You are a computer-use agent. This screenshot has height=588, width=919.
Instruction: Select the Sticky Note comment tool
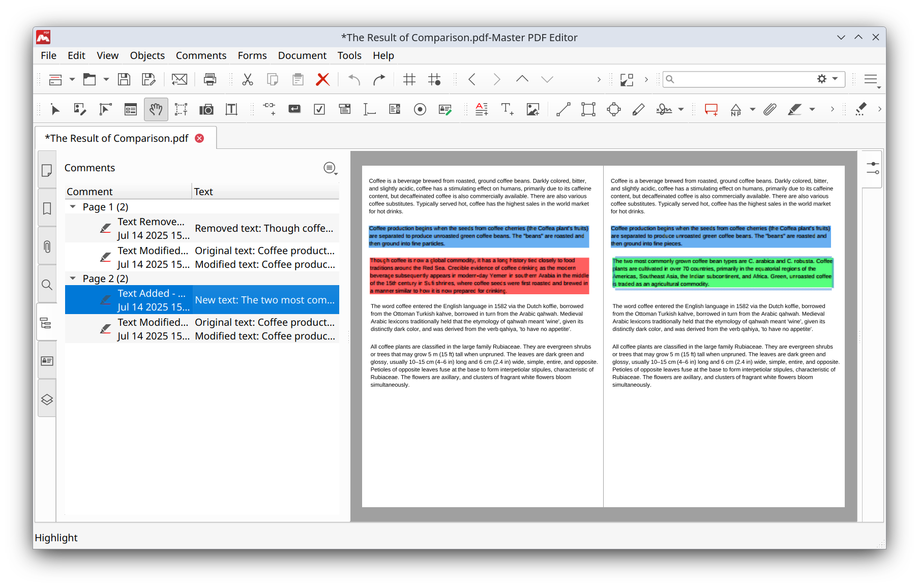[x=711, y=109]
